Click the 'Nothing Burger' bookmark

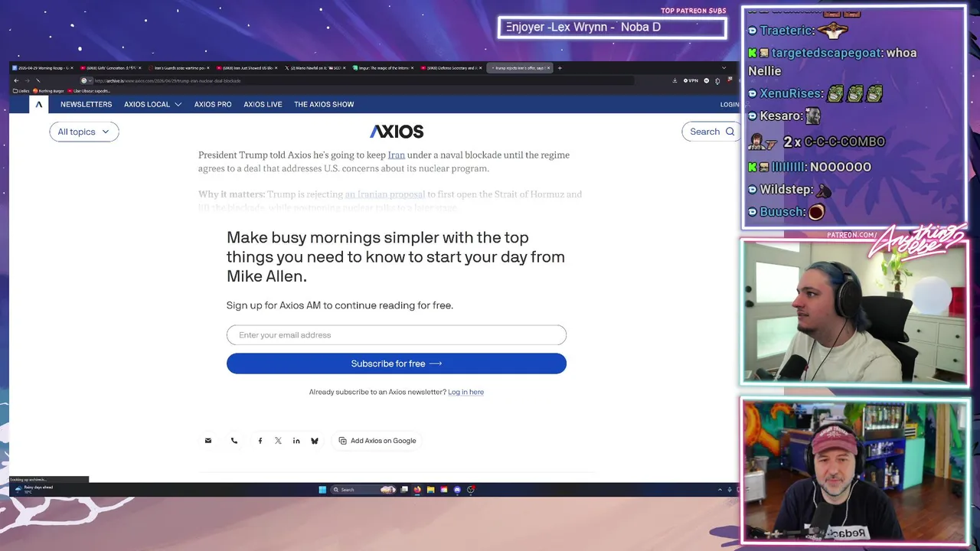click(49, 91)
